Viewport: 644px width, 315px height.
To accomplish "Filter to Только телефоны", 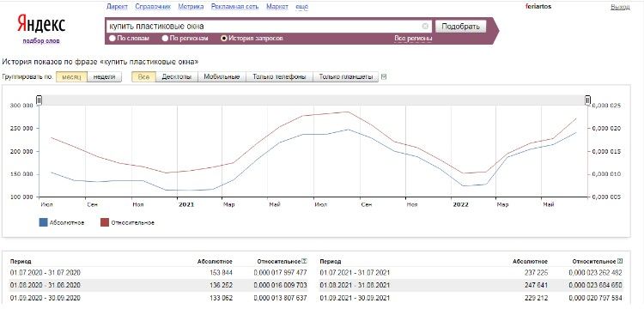I will (279, 76).
